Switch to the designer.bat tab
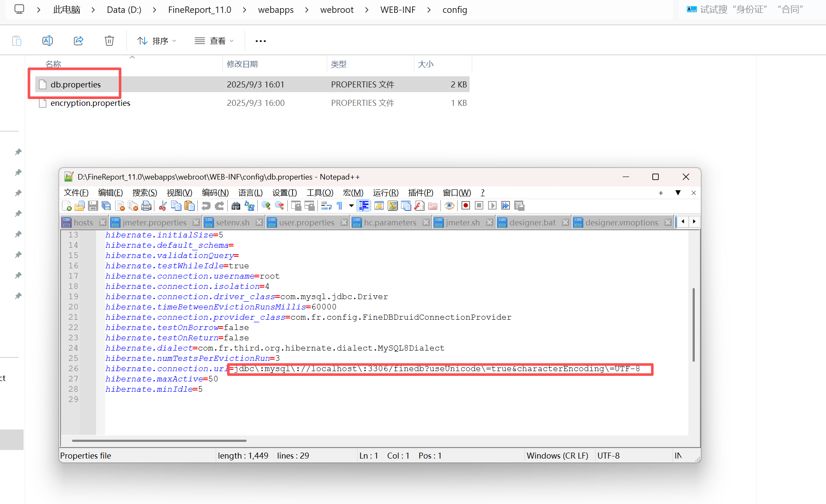Viewport: 826px width, 504px height. coord(532,222)
